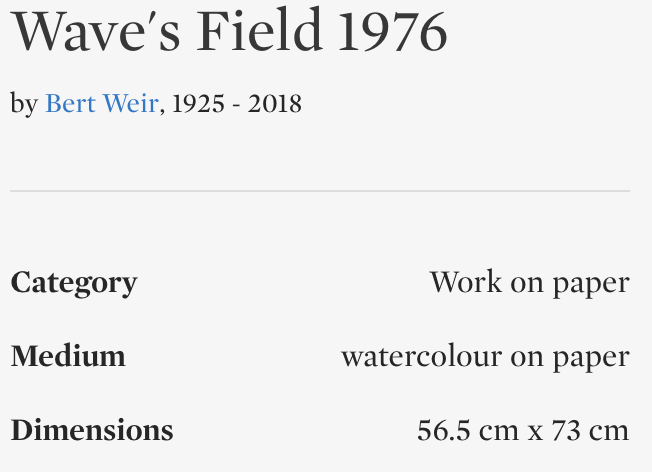Viewport: 652px width, 472px height.
Task: Click the death year 2018
Action: tap(275, 103)
